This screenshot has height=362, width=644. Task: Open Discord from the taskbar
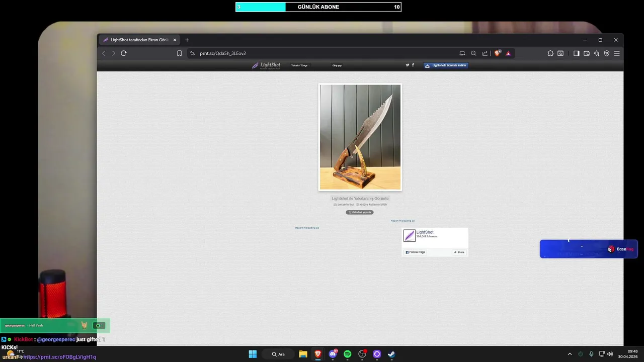pyautogui.click(x=333, y=354)
